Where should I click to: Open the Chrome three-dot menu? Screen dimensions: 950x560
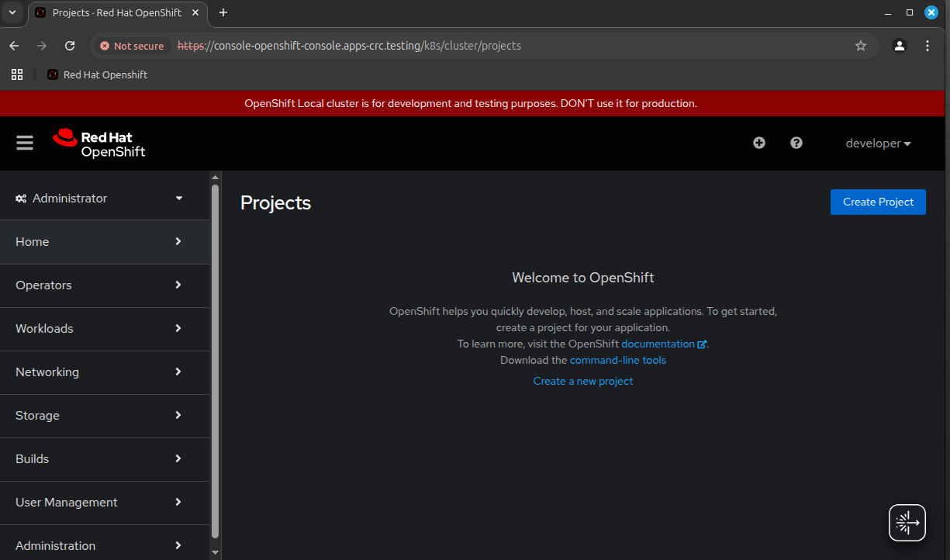click(x=928, y=46)
